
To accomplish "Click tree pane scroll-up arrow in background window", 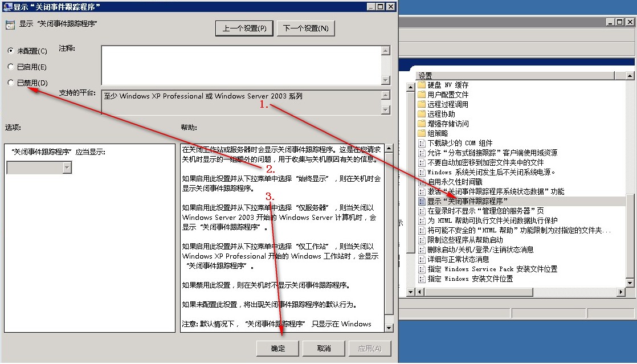I will pyautogui.click(x=410, y=87).
